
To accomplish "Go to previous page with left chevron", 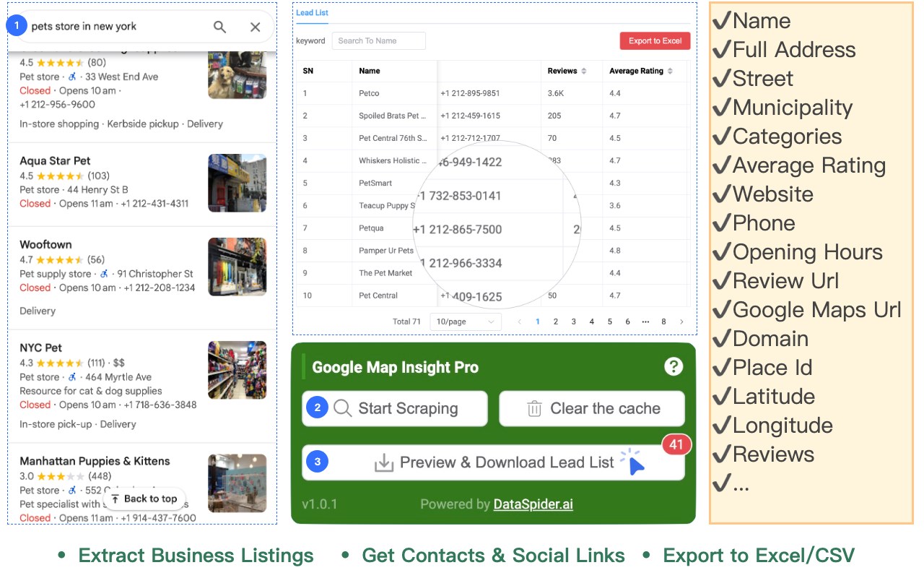I will click(519, 322).
